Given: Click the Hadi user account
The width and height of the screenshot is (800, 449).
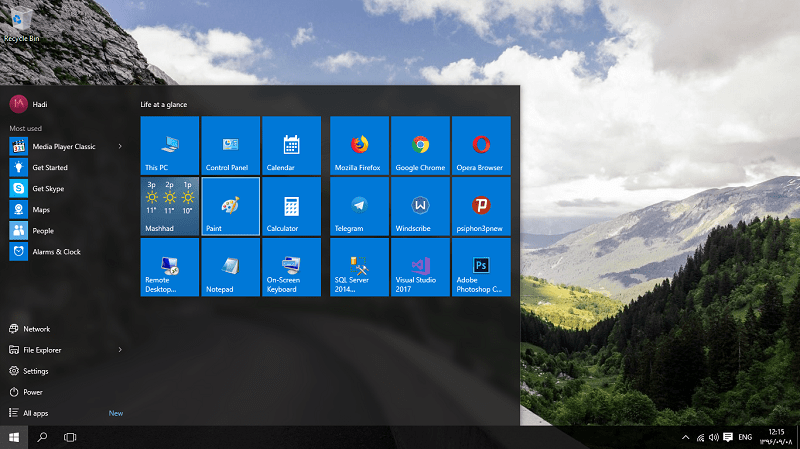Looking at the screenshot, I should pyautogui.click(x=29, y=104).
